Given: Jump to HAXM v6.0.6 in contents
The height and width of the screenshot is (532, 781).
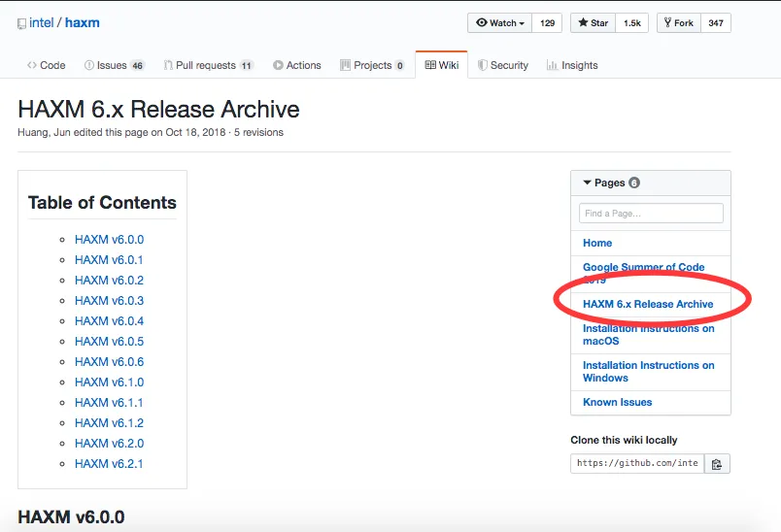Looking at the screenshot, I should [109, 362].
